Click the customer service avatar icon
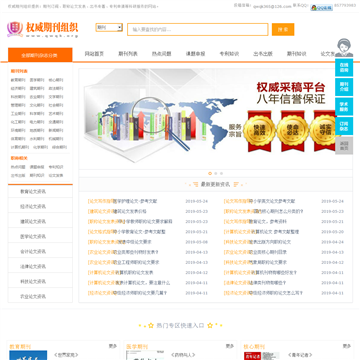Viewport: 360px width, 360px height. click(344, 48)
